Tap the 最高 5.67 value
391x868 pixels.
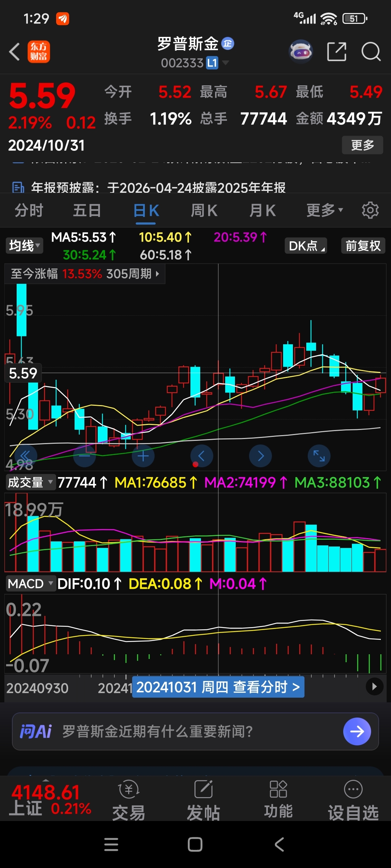click(x=243, y=92)
